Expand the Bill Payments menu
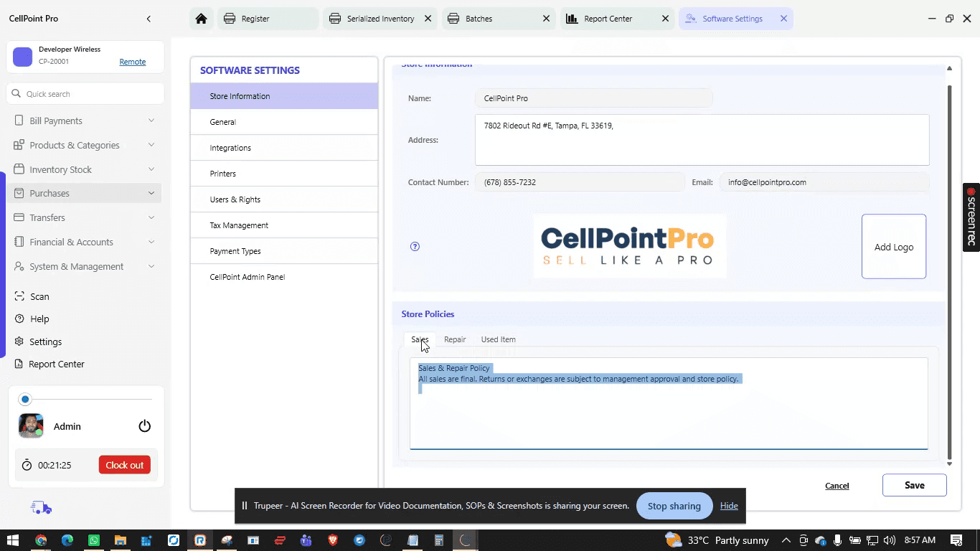980x551 pixels. pyautogui.click(x=84, y=121)
